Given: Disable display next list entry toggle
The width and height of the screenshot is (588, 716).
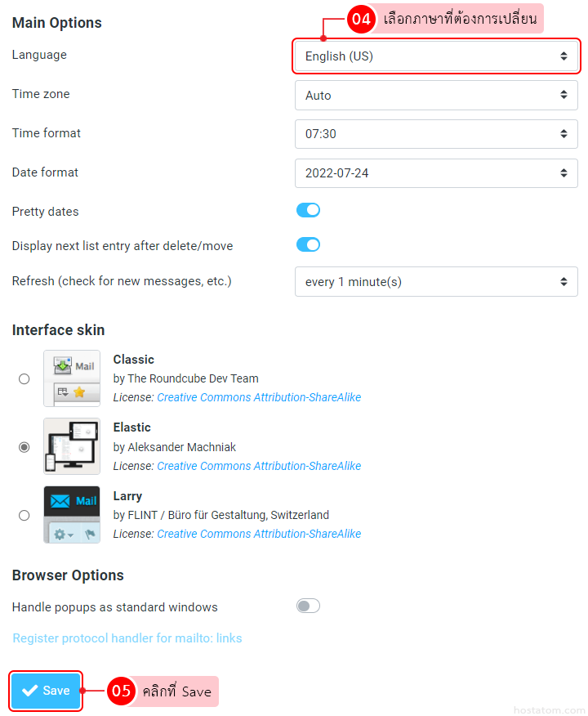Looking at the screenshot, I should [x=308, y=244].
